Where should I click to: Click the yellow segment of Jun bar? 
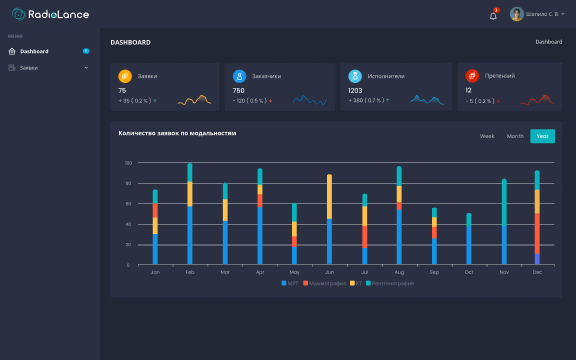330,197
